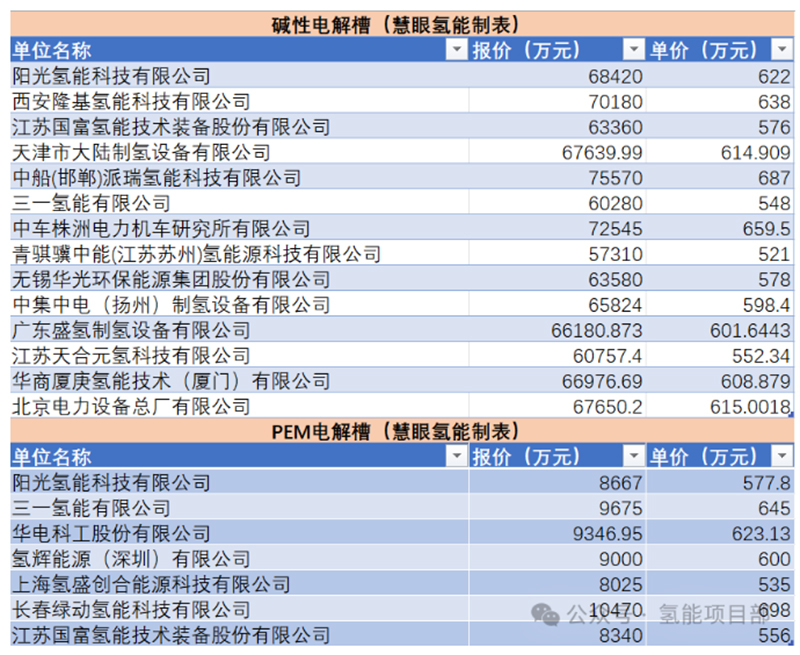Click unit price 615.0018
800x655 pixels.
pyautogui.click(x=751, y=407)
